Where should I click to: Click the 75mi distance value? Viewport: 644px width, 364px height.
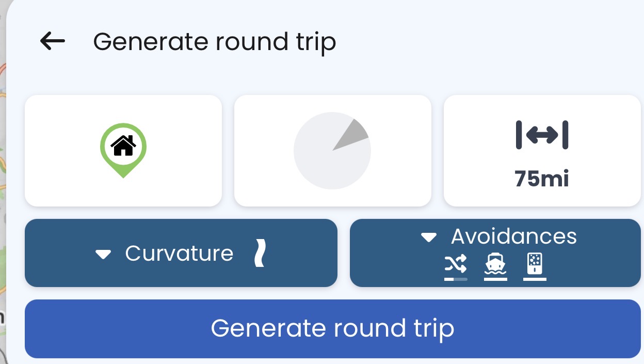tap(542, 179)
